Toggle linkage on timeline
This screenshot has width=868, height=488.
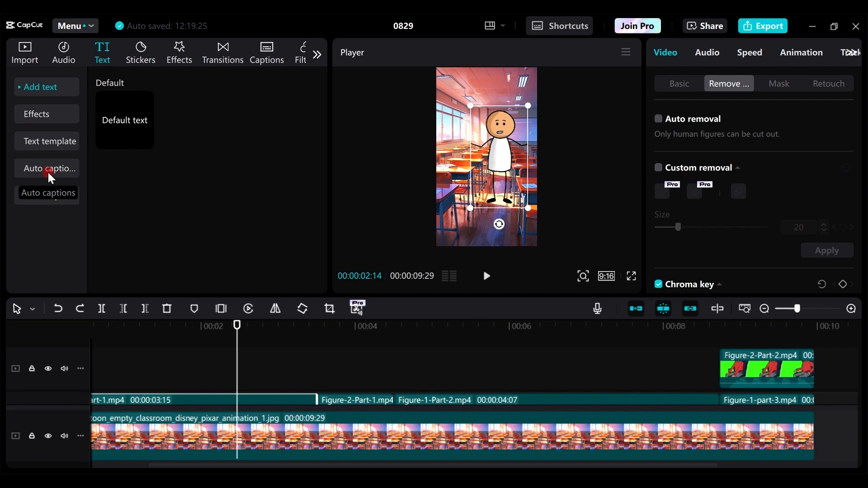690,309
